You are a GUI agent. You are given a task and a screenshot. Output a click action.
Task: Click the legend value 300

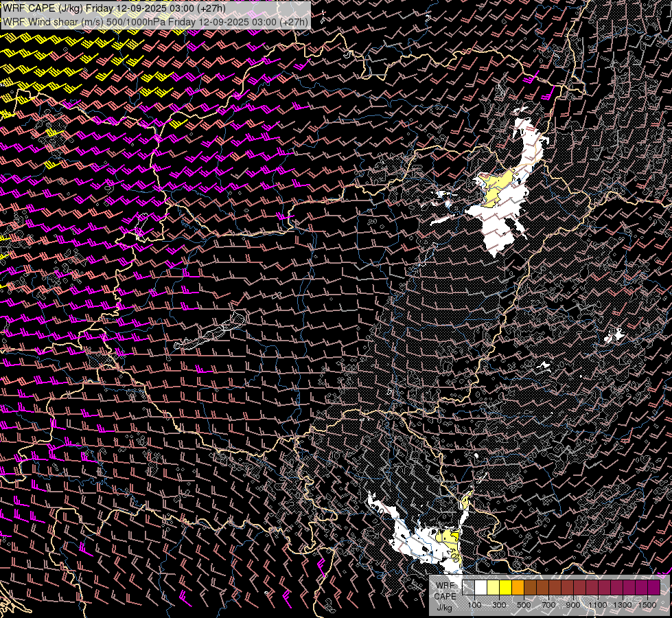pyautogui.click(x=499, y=605)
